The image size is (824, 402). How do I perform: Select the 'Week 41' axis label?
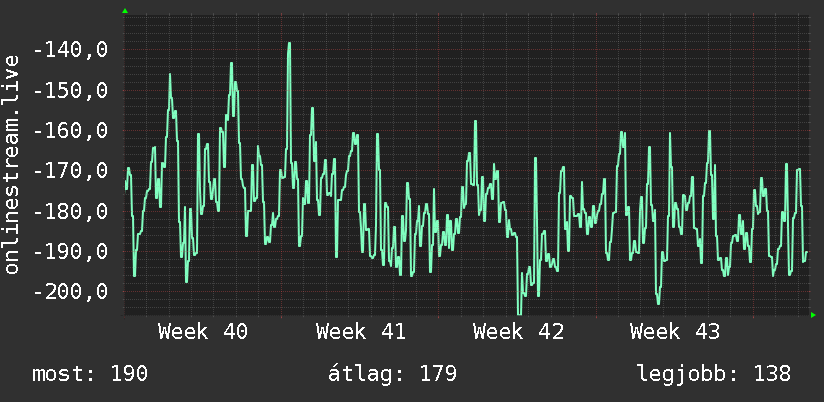360,332
